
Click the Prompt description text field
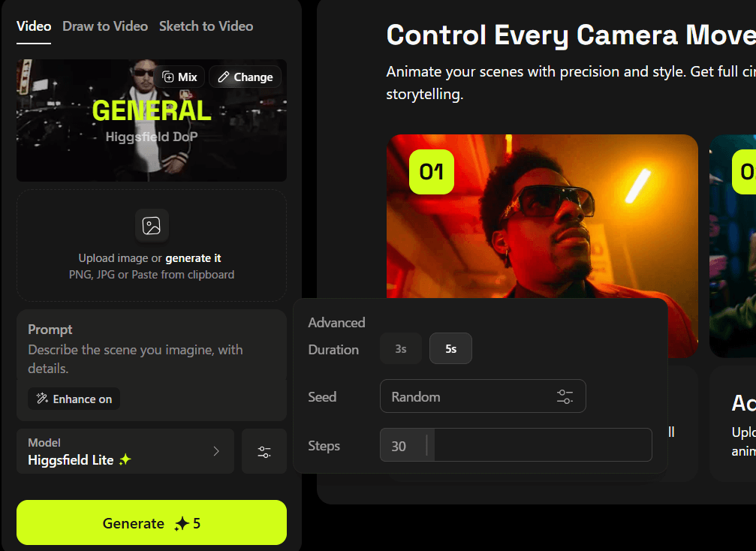[x=135, y=359]
